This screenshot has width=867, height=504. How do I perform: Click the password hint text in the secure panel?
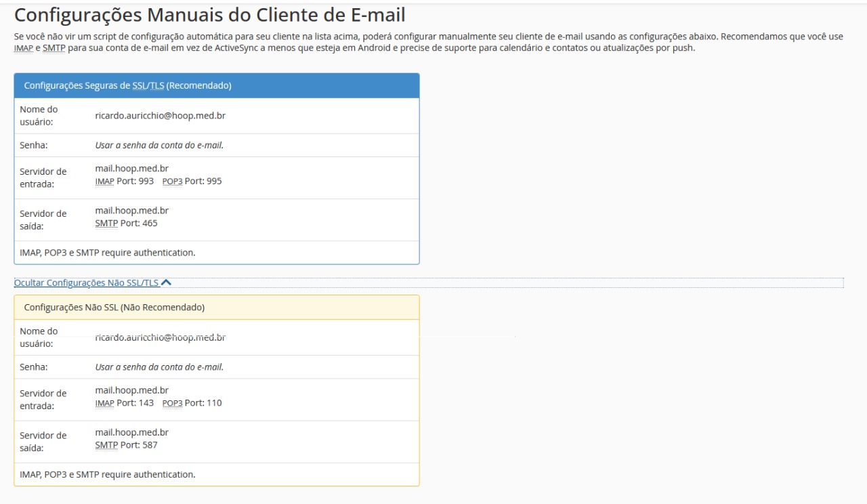[x=159, y=146]
